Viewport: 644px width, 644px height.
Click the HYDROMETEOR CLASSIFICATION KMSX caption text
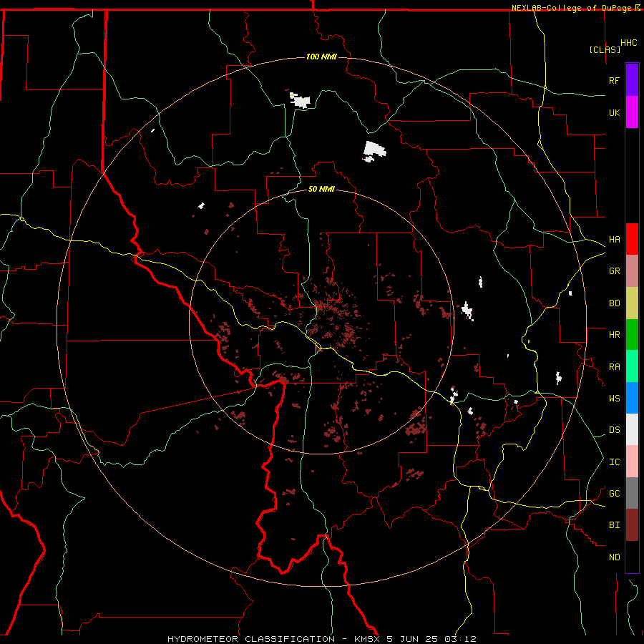[321, 639]
